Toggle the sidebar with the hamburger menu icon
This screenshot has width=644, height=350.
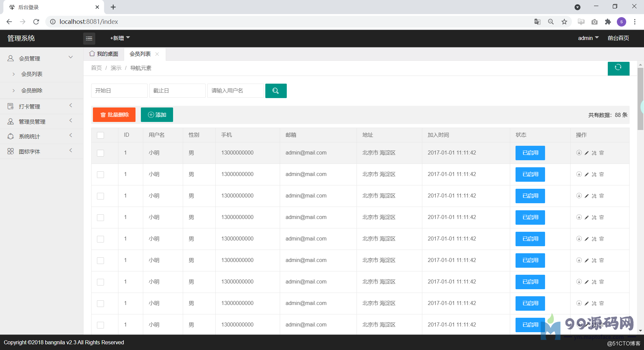pyautogui.click(x=89, y=38)
